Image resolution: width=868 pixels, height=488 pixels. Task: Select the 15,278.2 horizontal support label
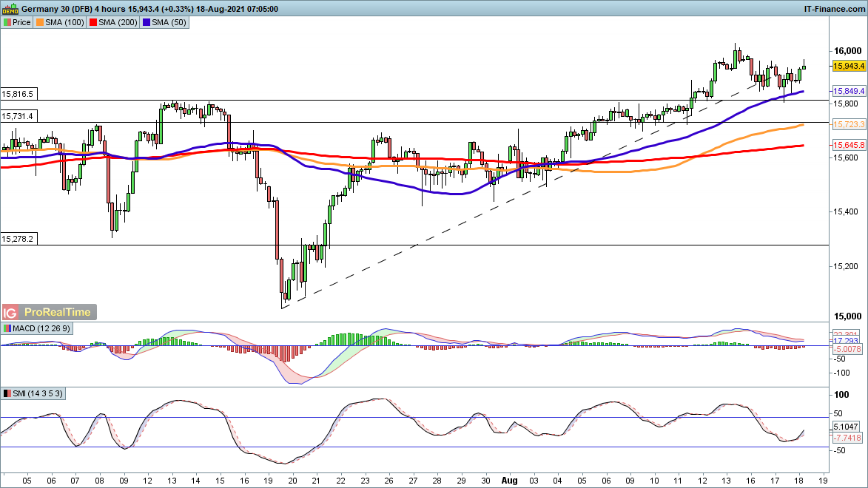coord(18,239)
